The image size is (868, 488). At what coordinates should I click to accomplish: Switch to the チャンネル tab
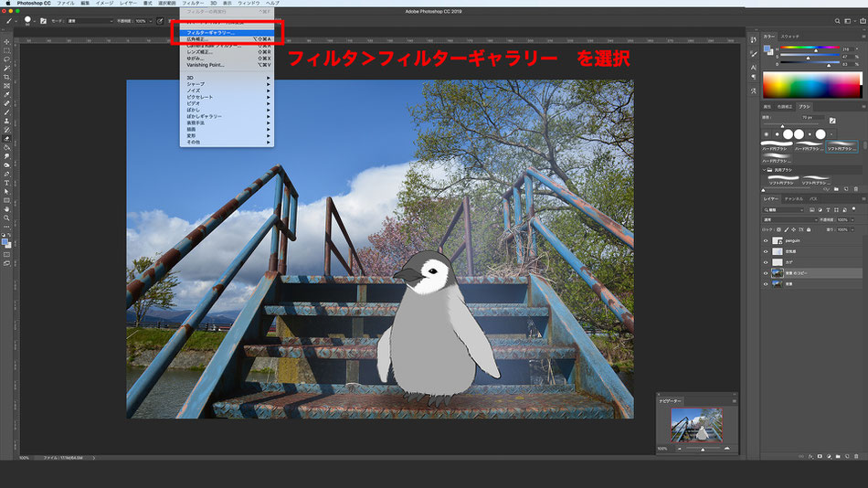point(793,199)
